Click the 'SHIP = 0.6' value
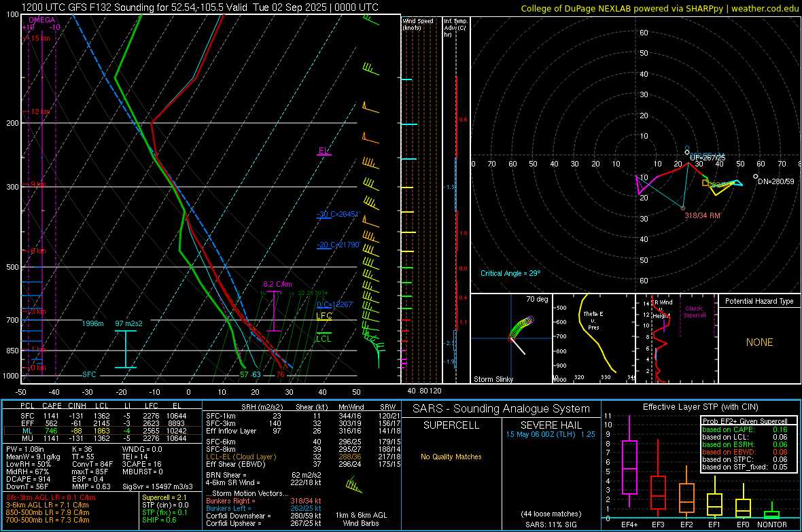Image resolution: width=802 pixels, height=532 pixels. tap(159, 520)
